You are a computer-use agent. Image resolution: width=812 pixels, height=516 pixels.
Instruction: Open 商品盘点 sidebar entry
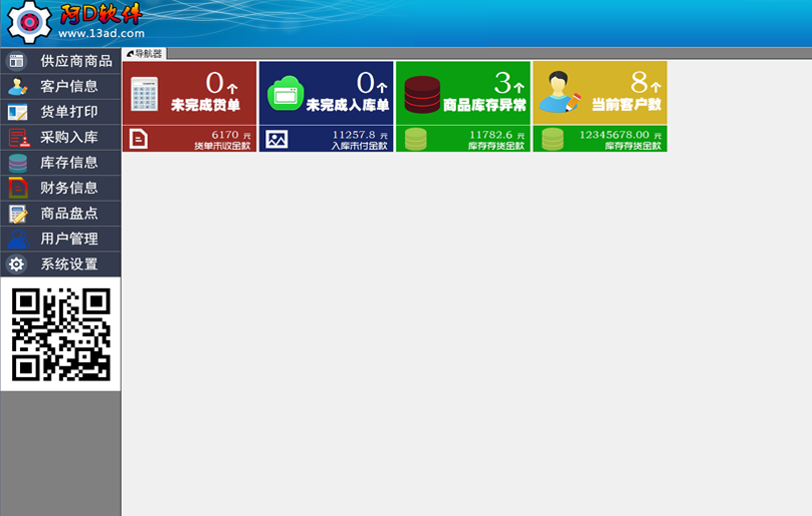[61, 214]
